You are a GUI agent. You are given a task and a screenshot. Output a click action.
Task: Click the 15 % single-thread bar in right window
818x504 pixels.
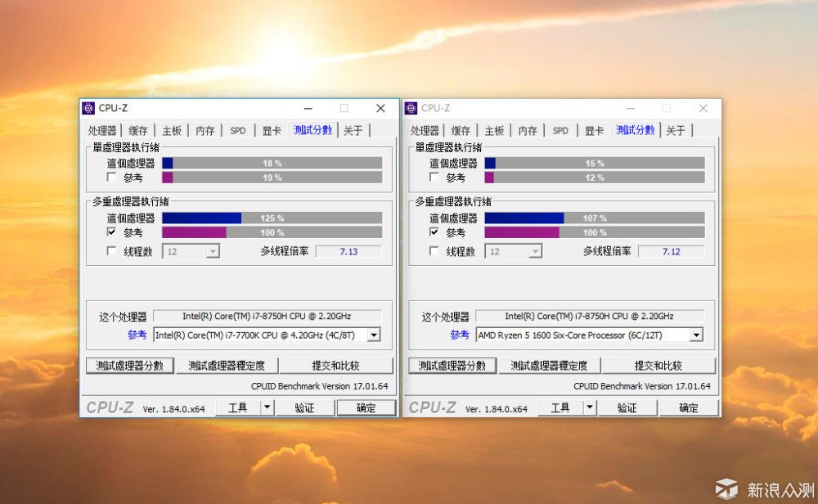click(594, 164)
